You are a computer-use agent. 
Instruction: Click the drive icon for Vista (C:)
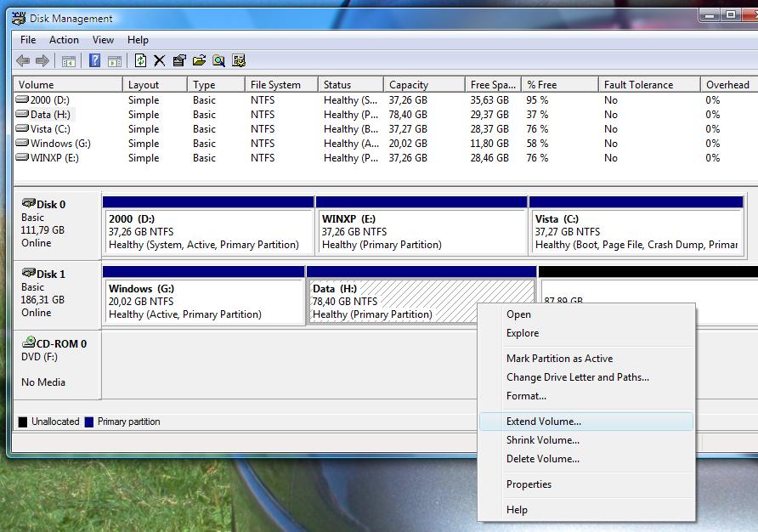tap(22, 128)
